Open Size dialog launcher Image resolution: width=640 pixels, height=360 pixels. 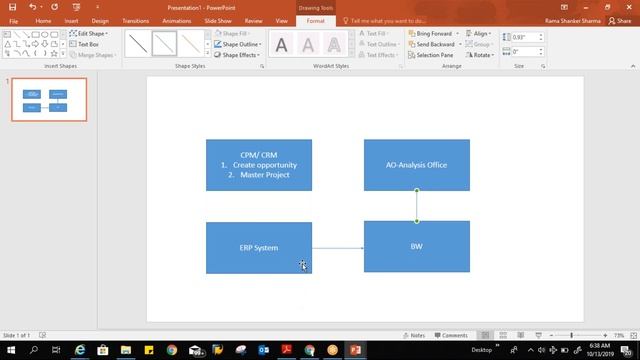point(543,66)
